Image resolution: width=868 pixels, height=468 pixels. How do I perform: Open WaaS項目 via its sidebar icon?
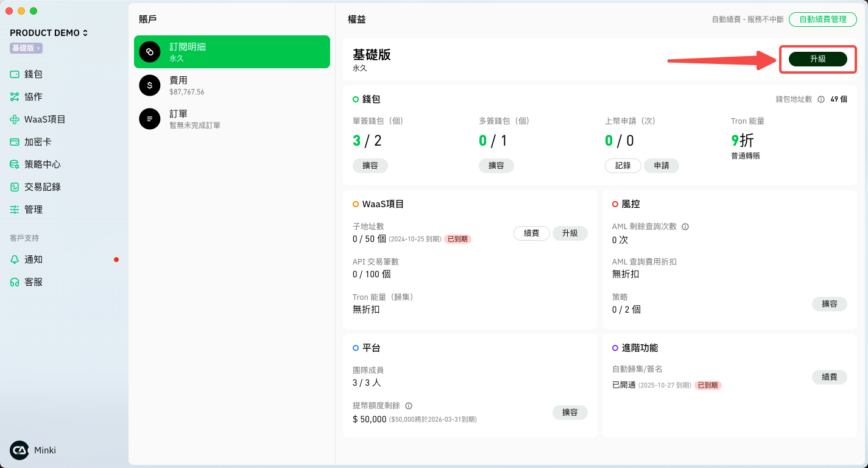click(15, 119)
